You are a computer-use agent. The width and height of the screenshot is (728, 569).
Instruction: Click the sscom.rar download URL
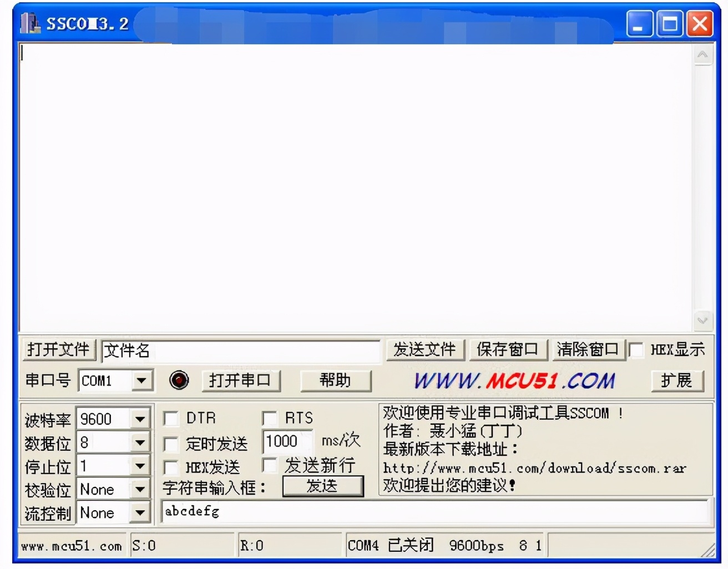(x=534, y=468)
